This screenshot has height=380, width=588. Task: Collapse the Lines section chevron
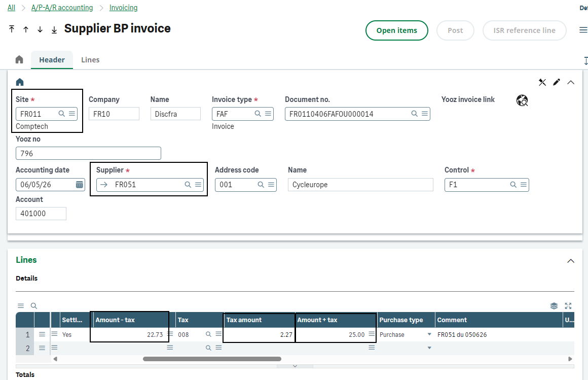click(x=571, y=261)
